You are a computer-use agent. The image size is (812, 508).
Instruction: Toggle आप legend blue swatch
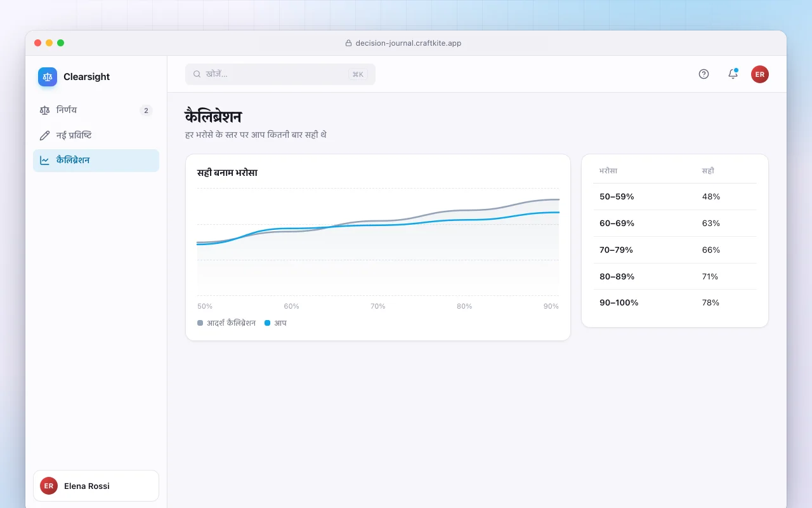[268, 323]
